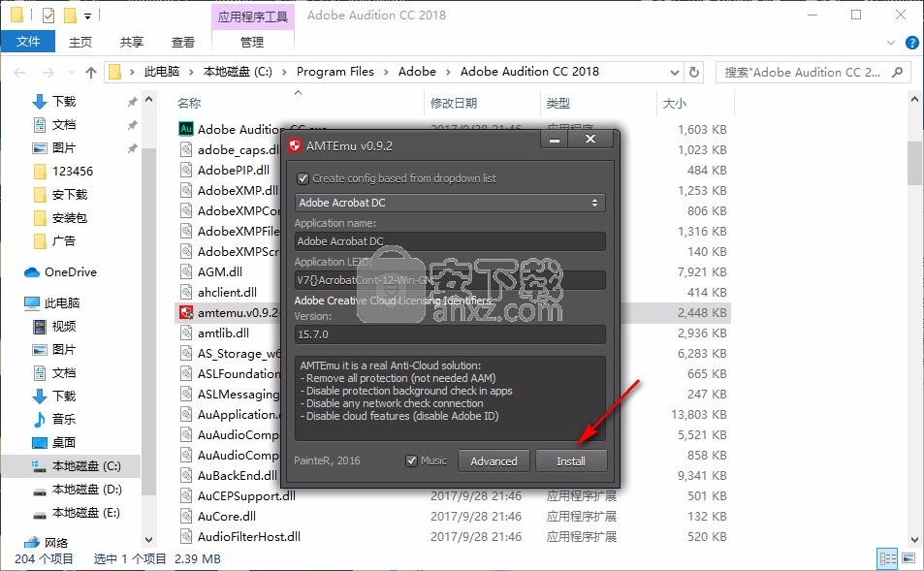Click the Program Files breadcrumb
Viewport: 924px width, 571px height.
click(335, 72)
